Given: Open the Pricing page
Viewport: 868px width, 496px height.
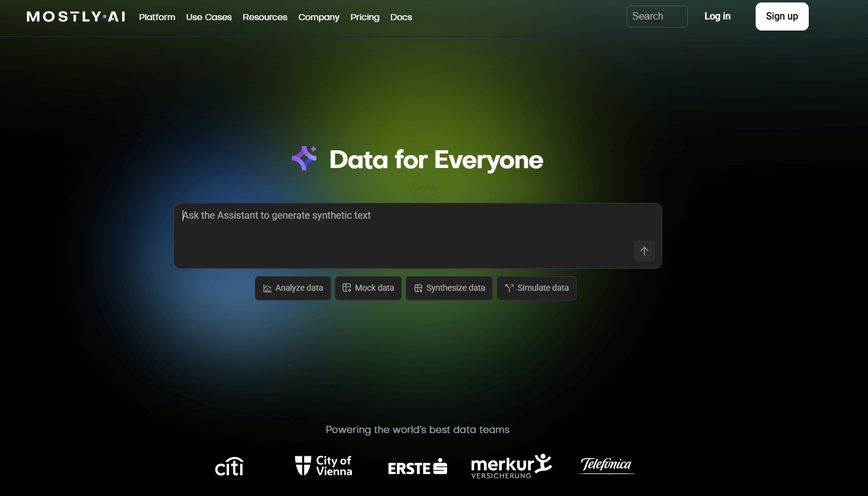Looking at the screenshot, I should [365, 17].
